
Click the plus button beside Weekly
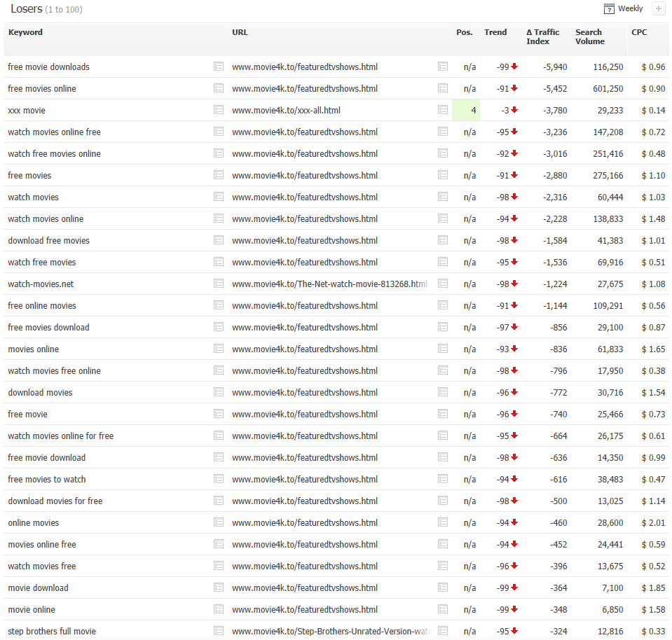[x=658, y=8]
